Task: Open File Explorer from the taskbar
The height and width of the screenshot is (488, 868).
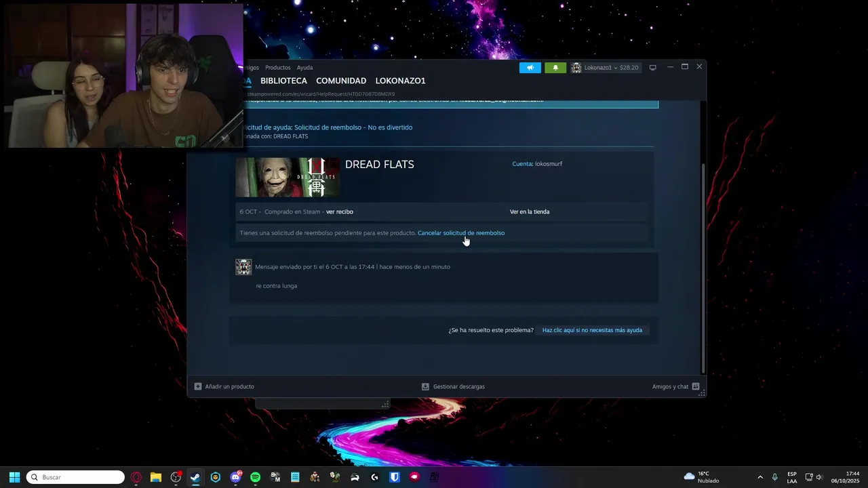Action: point(156,477)
